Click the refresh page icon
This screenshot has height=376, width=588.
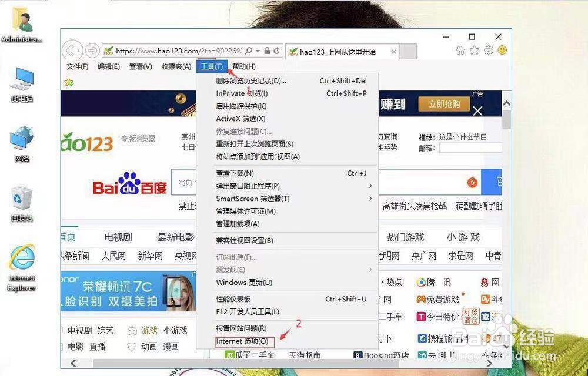277,51
